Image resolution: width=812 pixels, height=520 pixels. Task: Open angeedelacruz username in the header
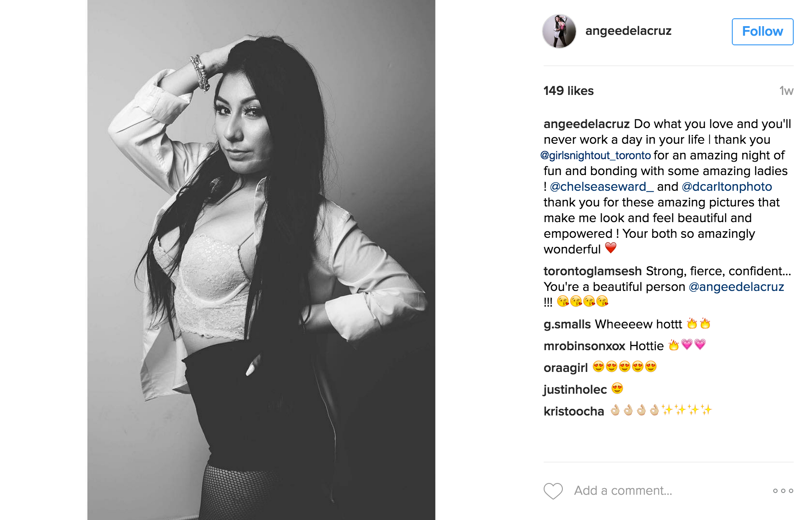pos(628,31)
